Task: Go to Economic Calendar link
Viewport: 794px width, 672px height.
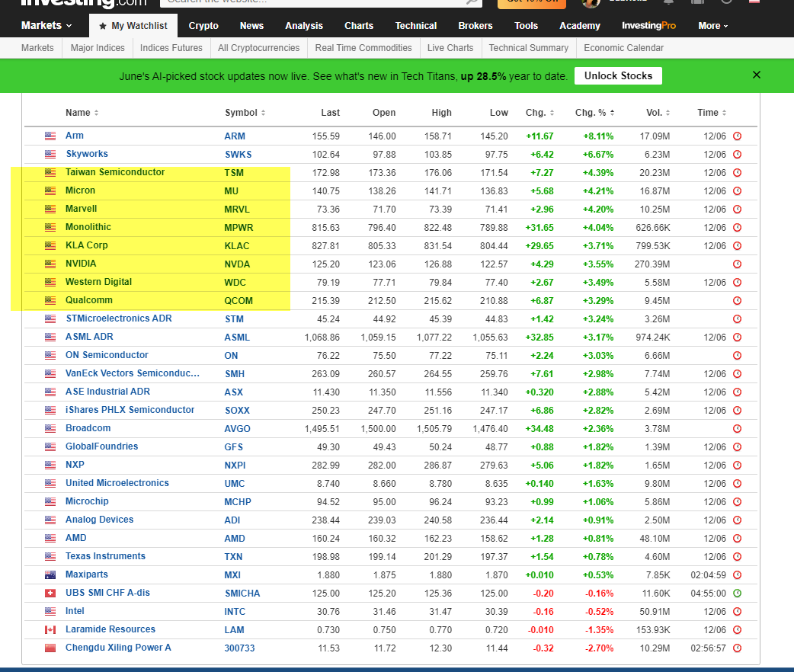Action: click(623, 48)
